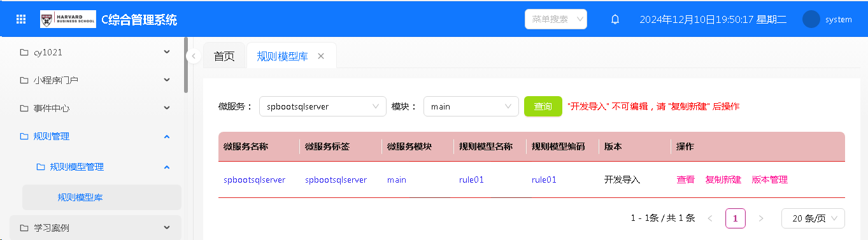Viewport: 868px width, 240px height.
Task: Click the green 查询 button
Action: (x=543, y=106)
